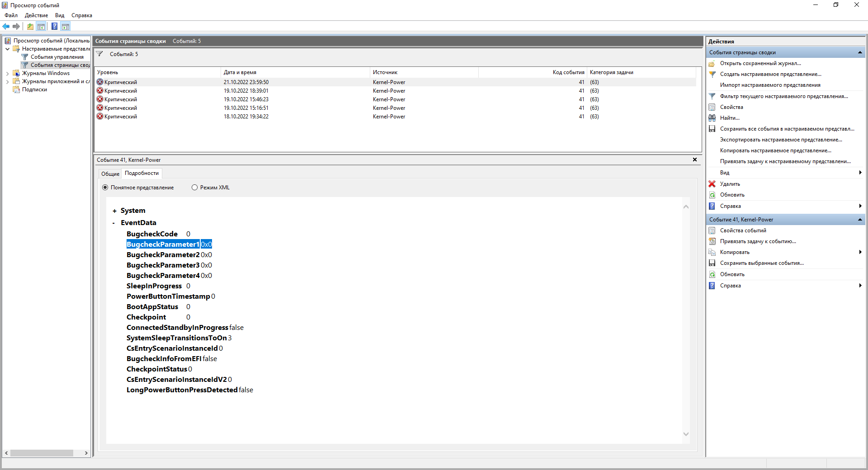Click Экспортировать настраиваемое представление action

pyautogui.click(x=781, y=140)
